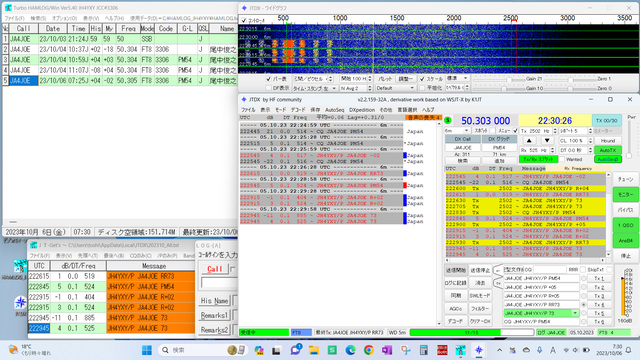Click the Tx-to-Rx bracket arrow button
The height and width of the screenshot is (360, 640).
(x=498, y=270)
